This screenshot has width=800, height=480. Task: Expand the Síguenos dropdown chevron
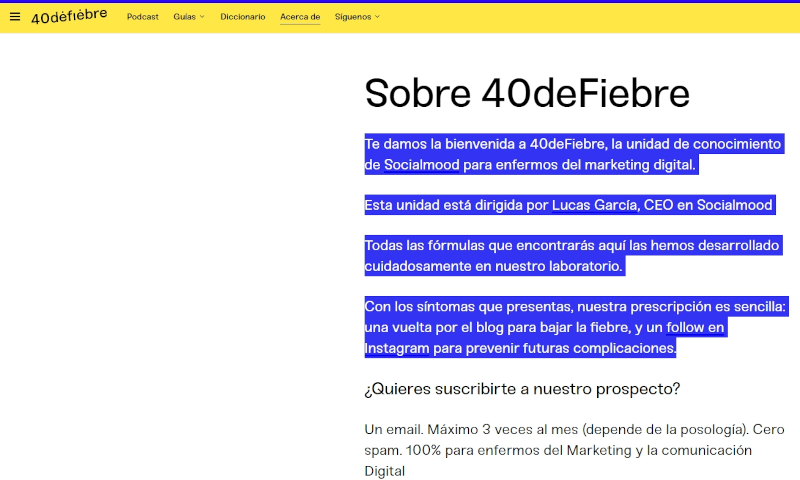[x=378, y=17]
